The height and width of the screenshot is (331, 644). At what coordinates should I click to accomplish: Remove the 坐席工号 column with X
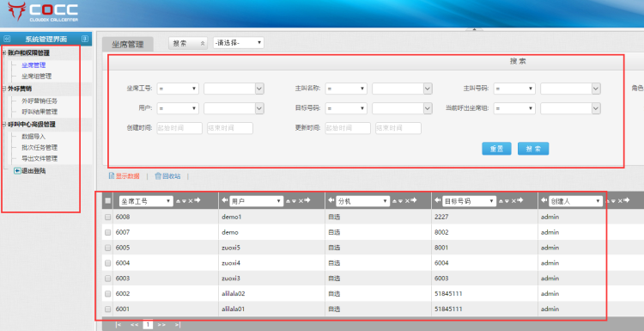190,201
